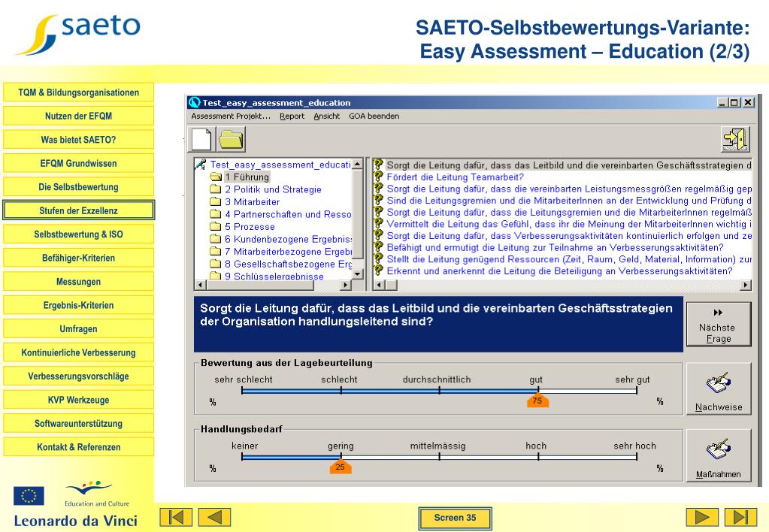Click folder icon of 3 Mitarbeiter

[x=216, y=201]
